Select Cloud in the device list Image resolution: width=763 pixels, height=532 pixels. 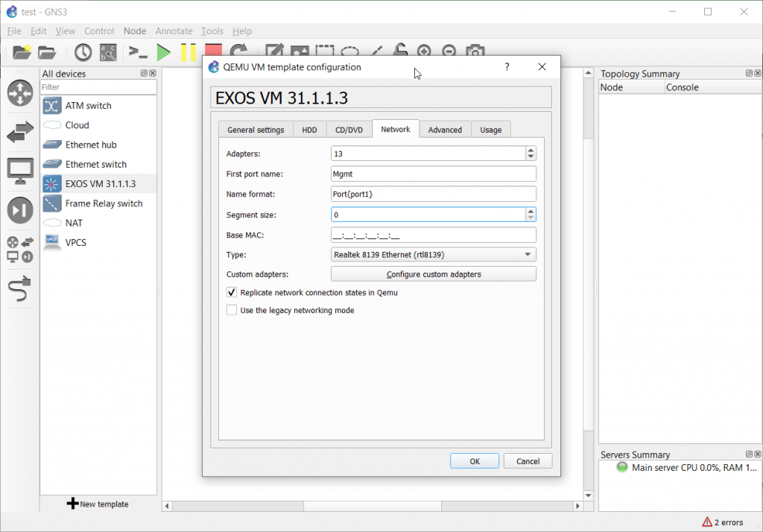point(99,125)
